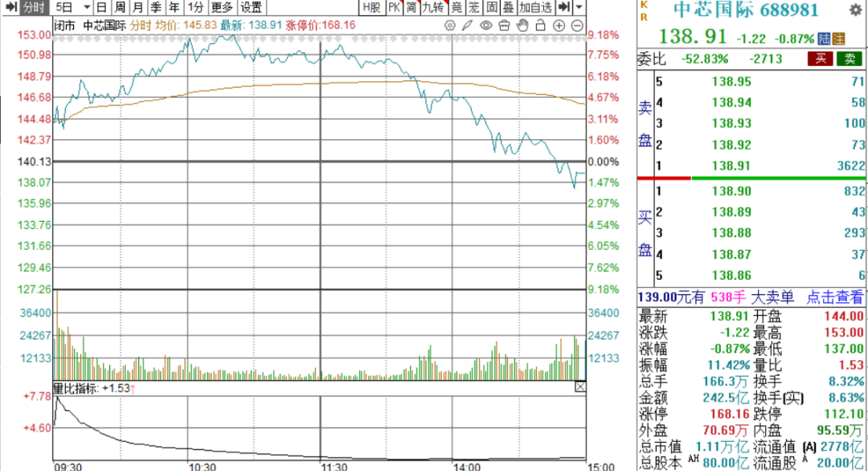
Task: Click the toolbox icon in chart toolbar
Action: click(x=504, y=26)
